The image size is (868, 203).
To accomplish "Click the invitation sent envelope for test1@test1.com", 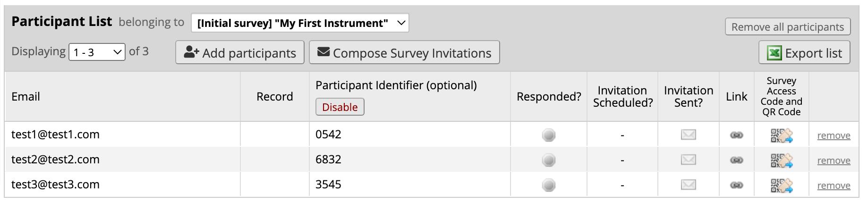I will [688, 135].
